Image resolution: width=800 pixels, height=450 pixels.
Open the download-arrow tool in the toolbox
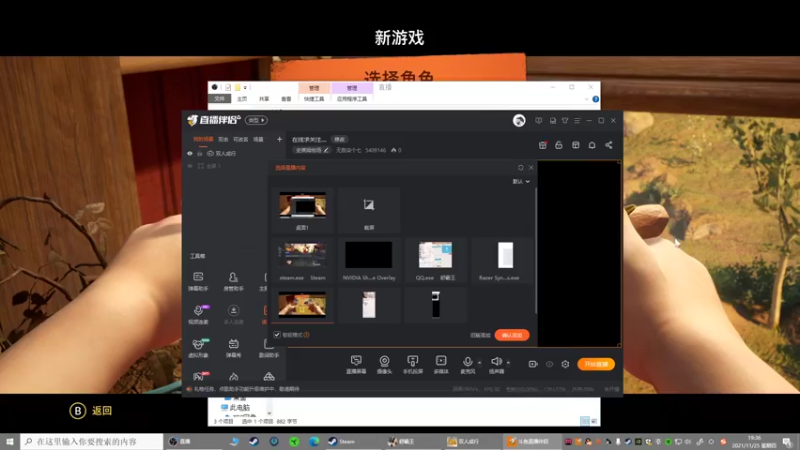(x=233, y=314)
